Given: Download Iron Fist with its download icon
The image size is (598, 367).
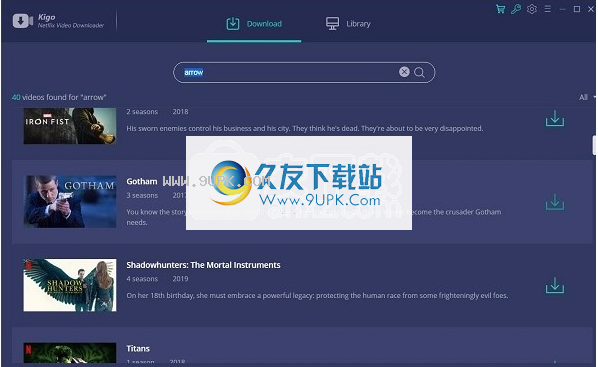Looking at the screenshot, I should tap(555, 118).
